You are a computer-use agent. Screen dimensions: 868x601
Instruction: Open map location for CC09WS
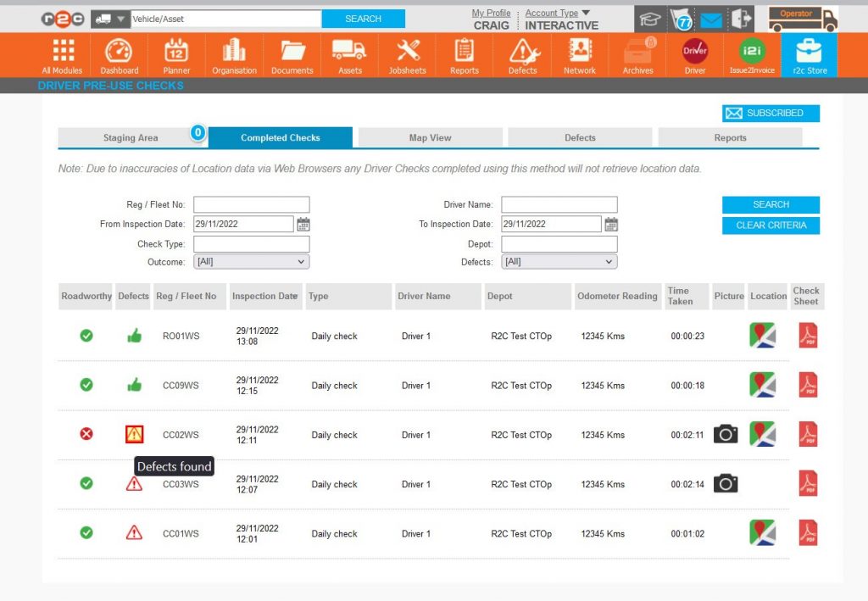(762, 385)
